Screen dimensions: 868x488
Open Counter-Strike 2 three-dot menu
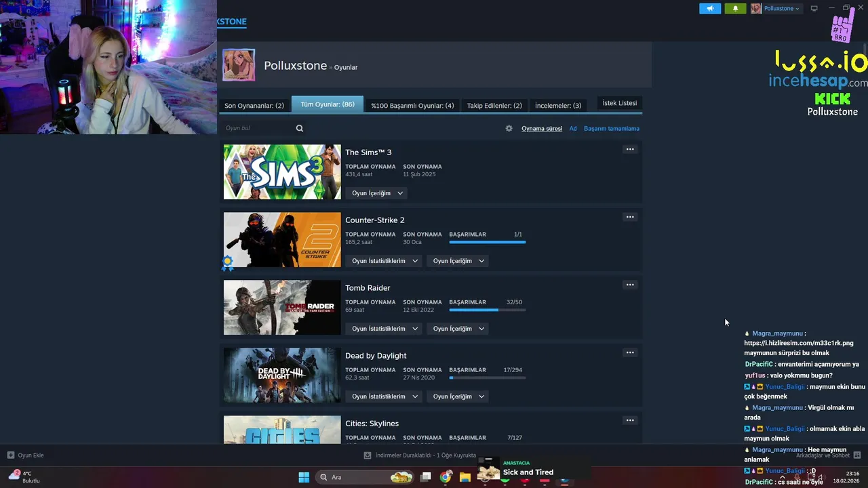(630, 217)
